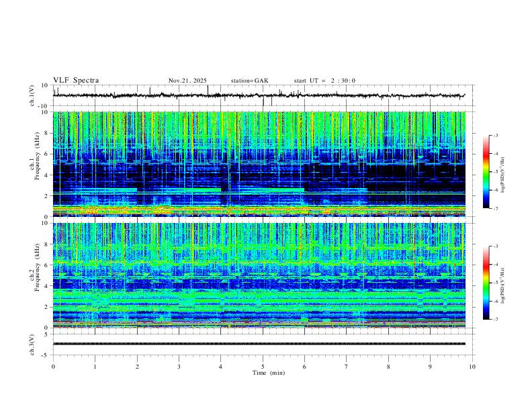The image size is (532, 411).
Task: Click the "Time (min)" axis label
Action: click(269, 373)
